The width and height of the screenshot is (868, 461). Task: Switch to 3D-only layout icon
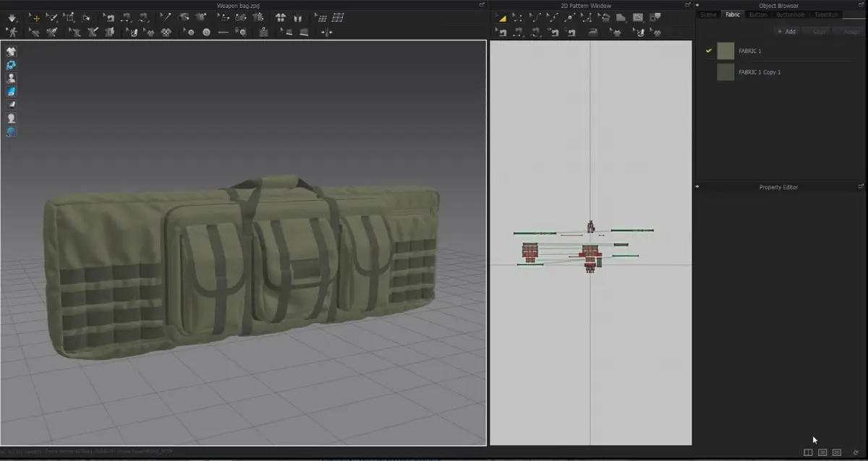tap(822, 452)
